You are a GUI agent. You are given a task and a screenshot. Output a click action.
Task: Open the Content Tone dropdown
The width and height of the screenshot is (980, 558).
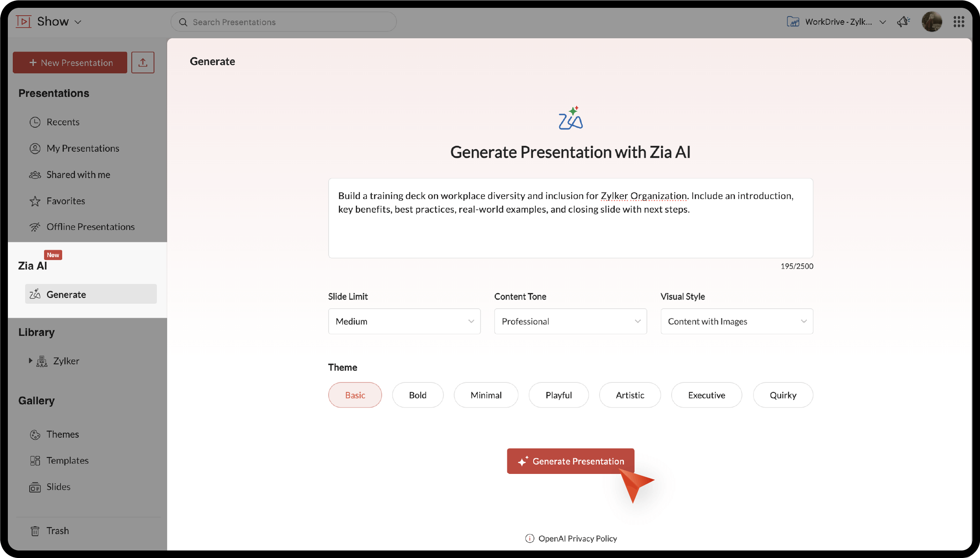click(570, 321)
